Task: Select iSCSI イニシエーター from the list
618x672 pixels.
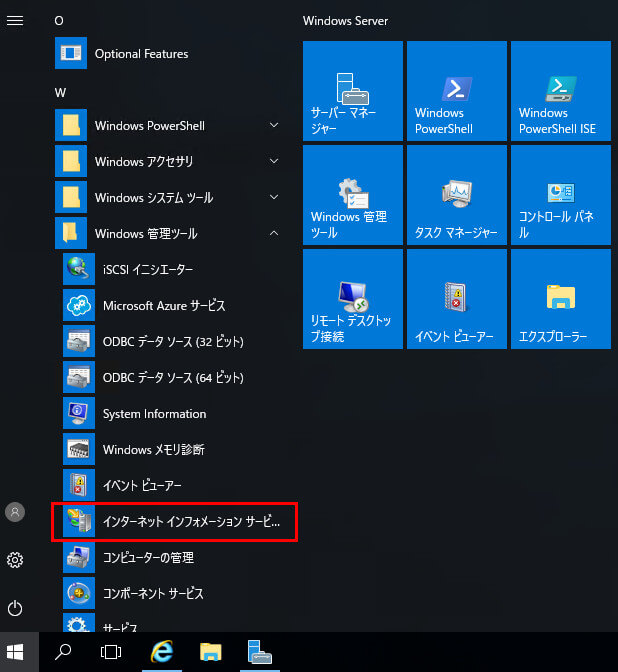Action: coord(148,270)
